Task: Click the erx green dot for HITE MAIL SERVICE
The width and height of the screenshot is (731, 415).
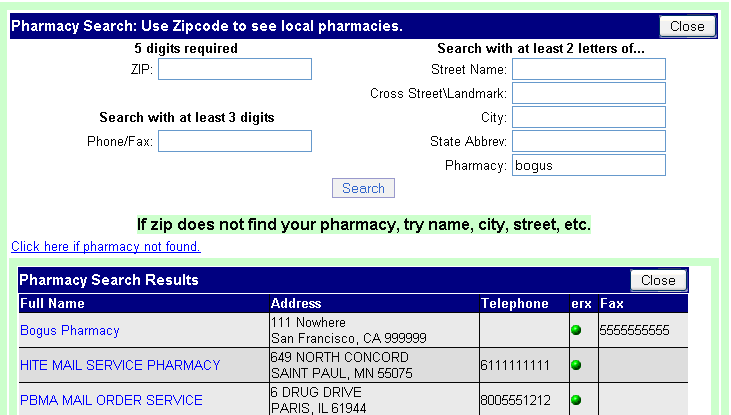Action: [x=576, y=365]
